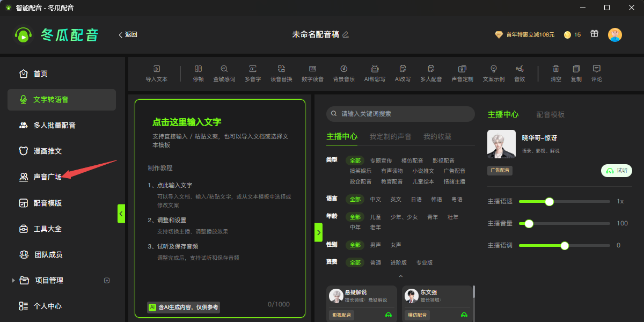
Task: Switch to 配音模板 tab on right
Action: click(x=551, y=114)
